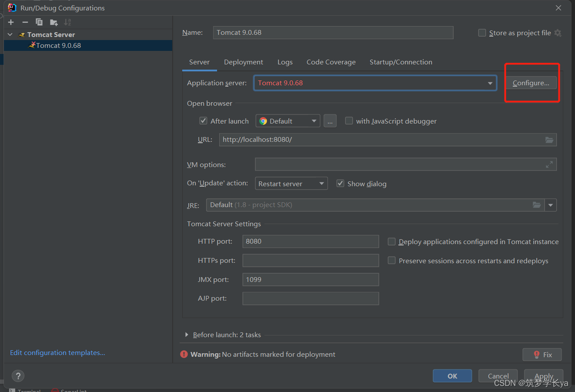Open the Default browser dropdown
This screenshot has height=392, width=575.
tap(288, 121)
